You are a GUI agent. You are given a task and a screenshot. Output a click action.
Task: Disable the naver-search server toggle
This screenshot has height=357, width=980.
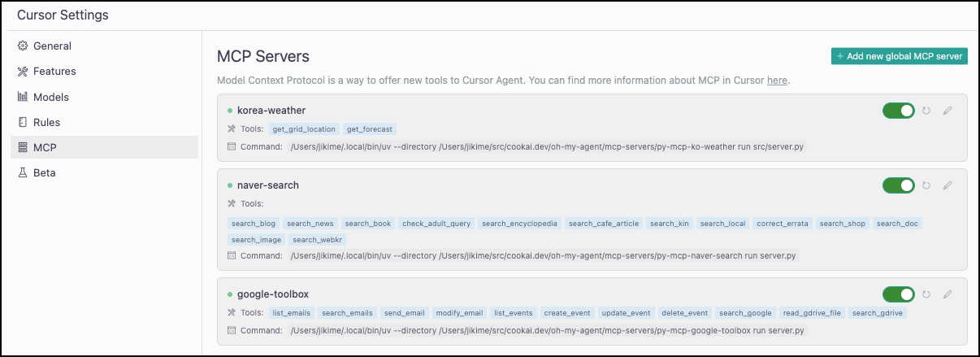tap(899, 185)
